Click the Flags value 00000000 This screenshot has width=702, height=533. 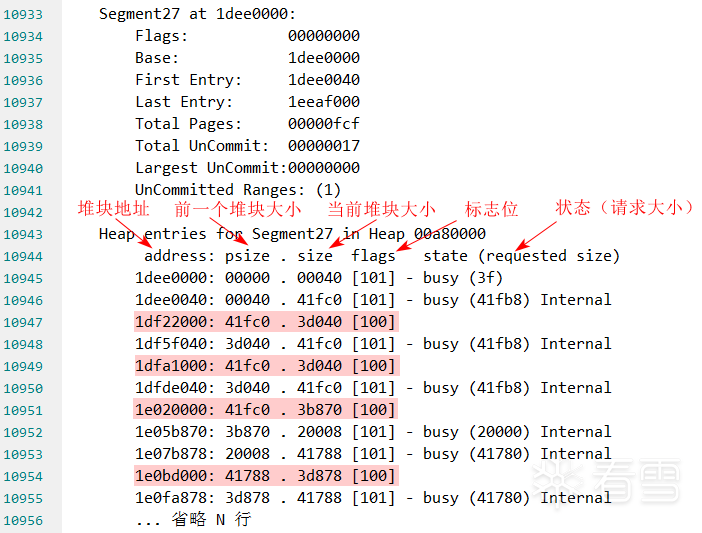pyautogui.click(x=324, y=36)
